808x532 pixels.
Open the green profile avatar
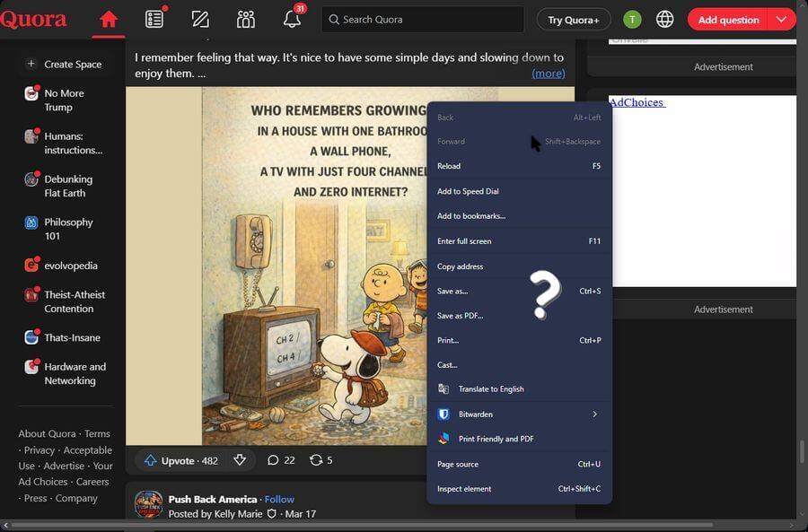tap(632, 20)
